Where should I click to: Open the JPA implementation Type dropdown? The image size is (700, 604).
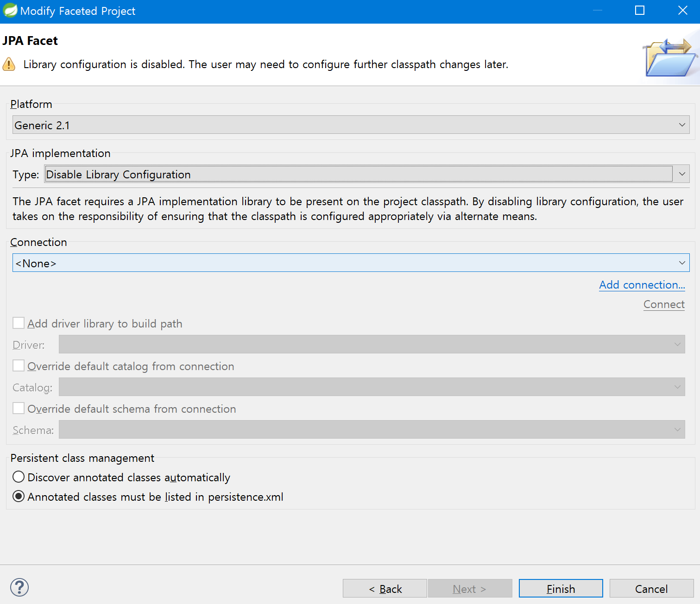[681, 174]
